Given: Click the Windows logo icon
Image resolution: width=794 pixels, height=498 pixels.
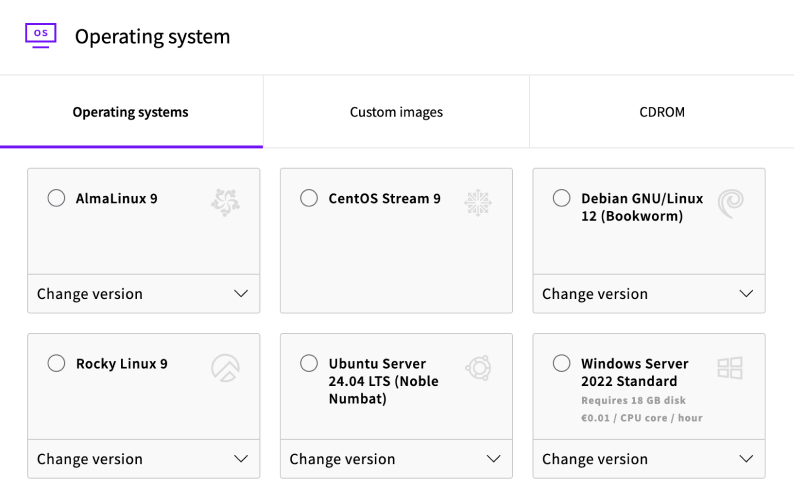Looking at the screenshot, I should pos(731,368).
